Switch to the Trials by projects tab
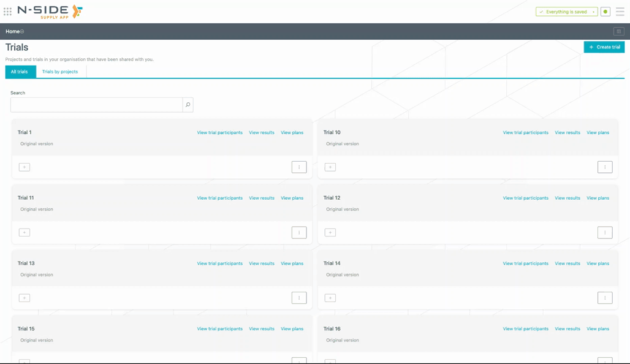Screen dimensions: 630x364 tap(60, 72)
